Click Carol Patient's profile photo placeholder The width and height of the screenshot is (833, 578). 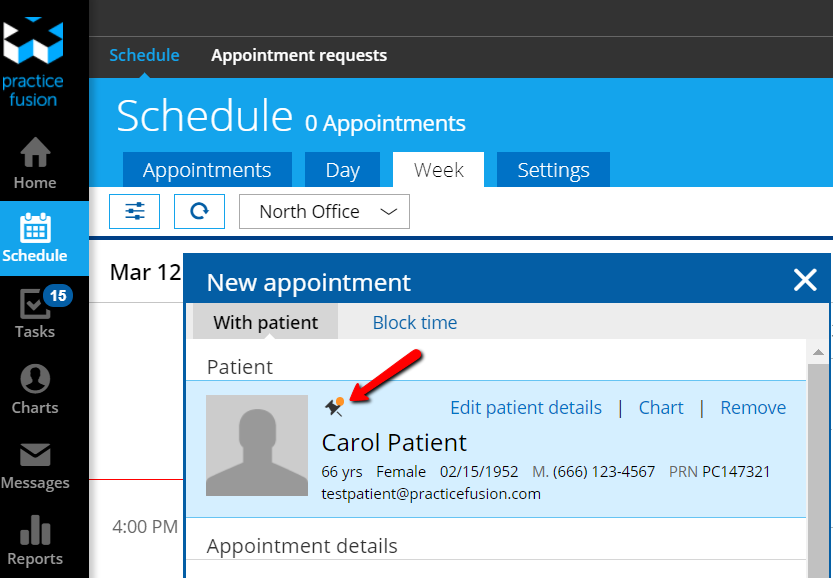pyautogui.click(x=257, y=446)
